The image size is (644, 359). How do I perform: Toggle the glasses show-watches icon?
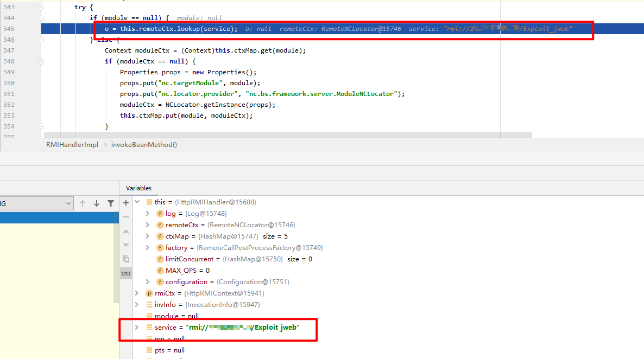point(126,273)
